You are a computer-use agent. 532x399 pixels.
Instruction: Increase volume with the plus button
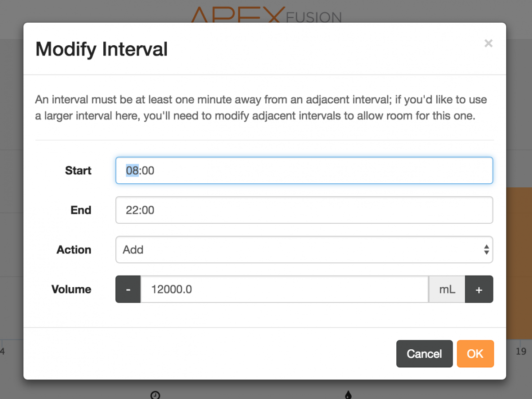[x=479, y=289]
